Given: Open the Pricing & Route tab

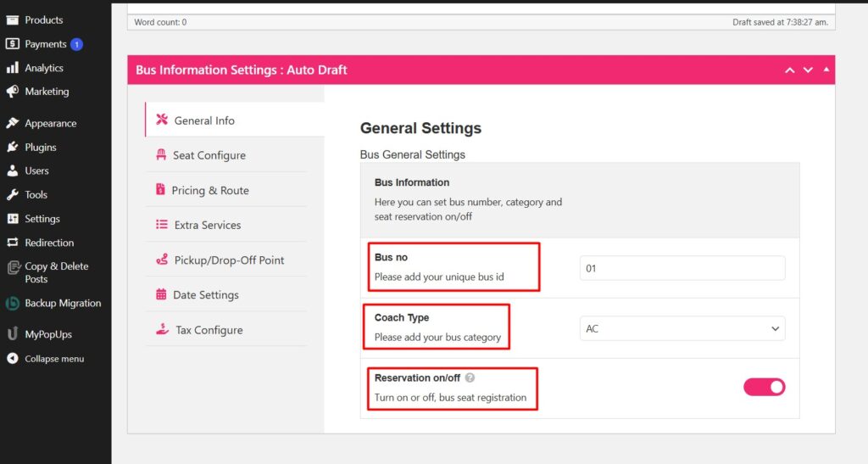Looking at the screenshot, I should tap(226, 190).
